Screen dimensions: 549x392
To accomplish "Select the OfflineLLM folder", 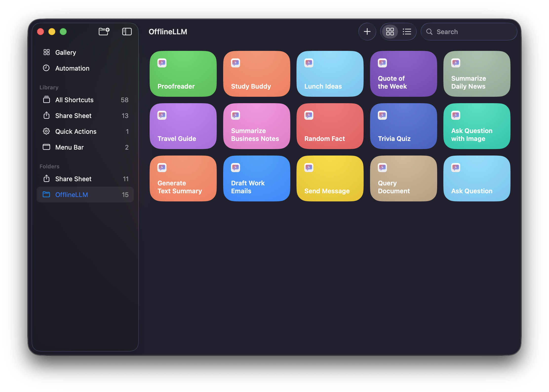I will click(72, 195).
